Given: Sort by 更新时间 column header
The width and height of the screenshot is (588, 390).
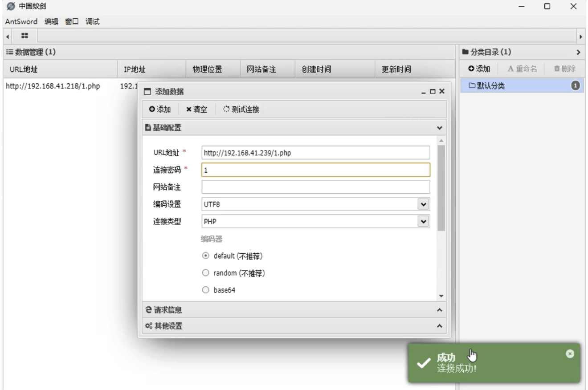Looking at the screenshot, I should tap(415, 69).
